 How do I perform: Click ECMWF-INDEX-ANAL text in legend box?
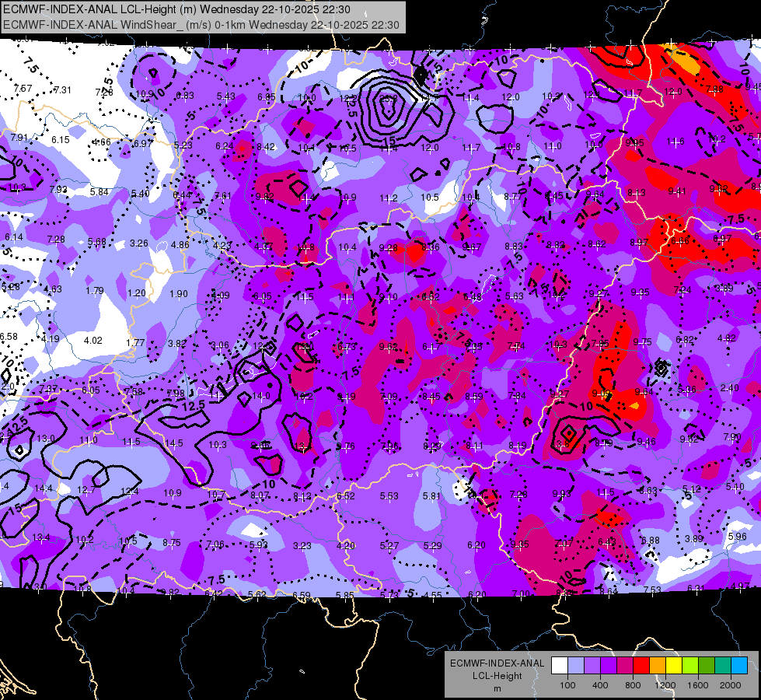[x=497, y=663]
